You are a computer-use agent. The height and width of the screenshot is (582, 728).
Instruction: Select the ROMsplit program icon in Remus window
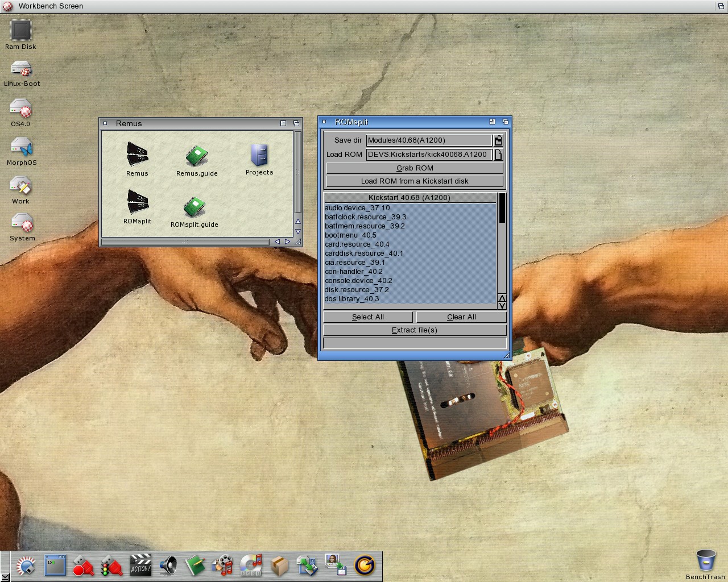[137, 202]
